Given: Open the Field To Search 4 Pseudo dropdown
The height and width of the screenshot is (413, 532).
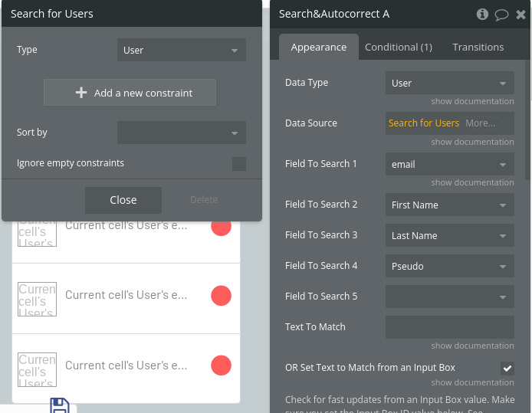Looking at the screenshot, I should click(x=449, y=267).
